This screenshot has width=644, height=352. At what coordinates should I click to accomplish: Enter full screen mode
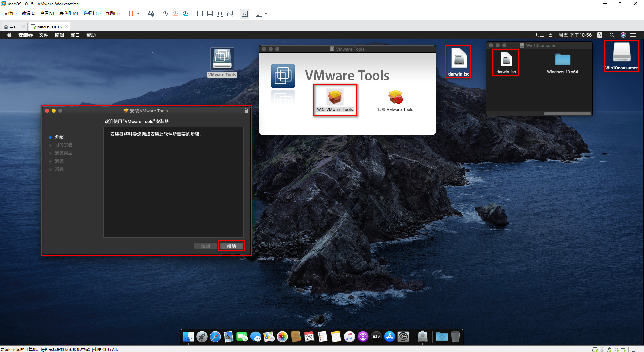(x=220, y=14)
